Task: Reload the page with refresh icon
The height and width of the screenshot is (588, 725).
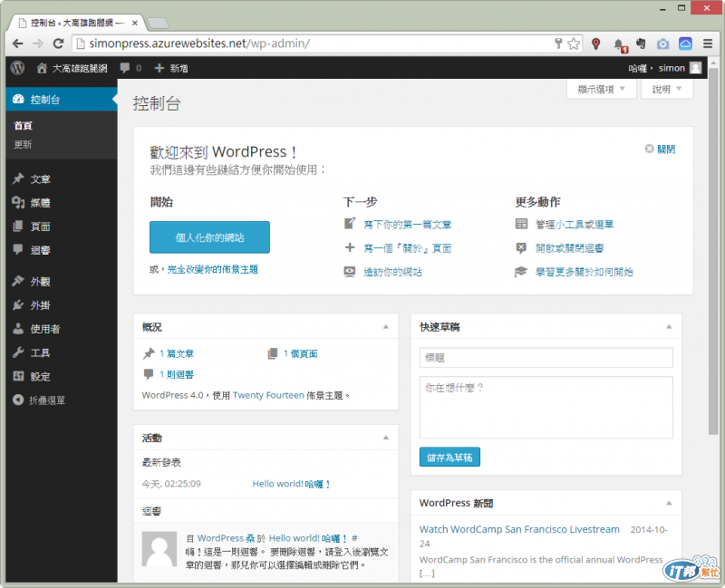Action: pyautogui.click(x=58, y=43)
